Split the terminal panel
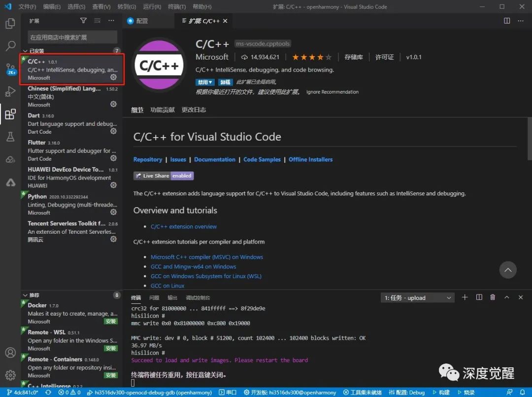 click(479, 297)
